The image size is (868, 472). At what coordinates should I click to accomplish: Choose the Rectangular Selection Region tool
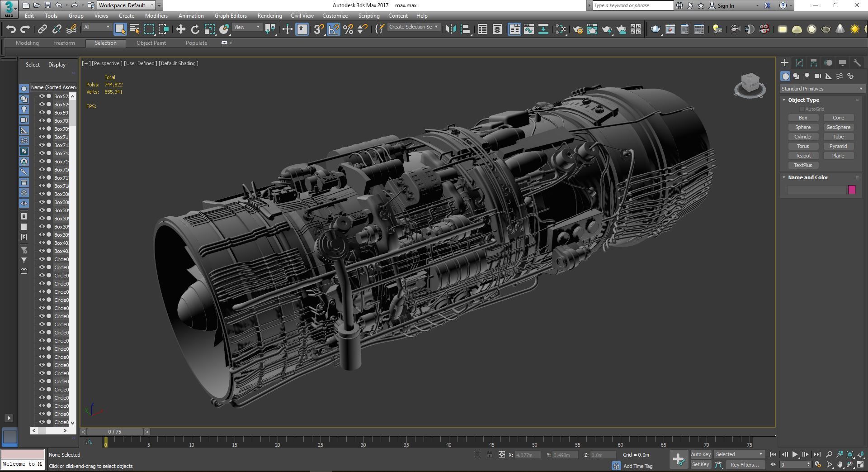point(149,29)
